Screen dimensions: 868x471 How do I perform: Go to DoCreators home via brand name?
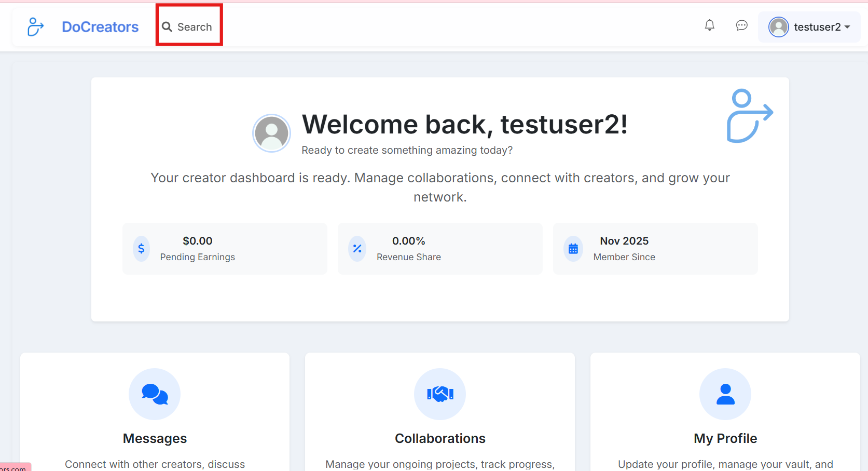[x=100, y=27]
